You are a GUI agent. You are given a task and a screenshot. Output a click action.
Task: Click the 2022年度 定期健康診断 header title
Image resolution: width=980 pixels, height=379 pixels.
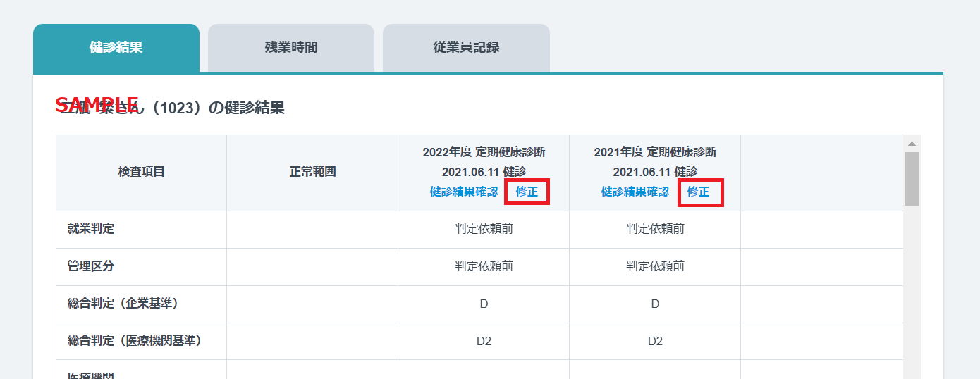click(x=484, y=152)
